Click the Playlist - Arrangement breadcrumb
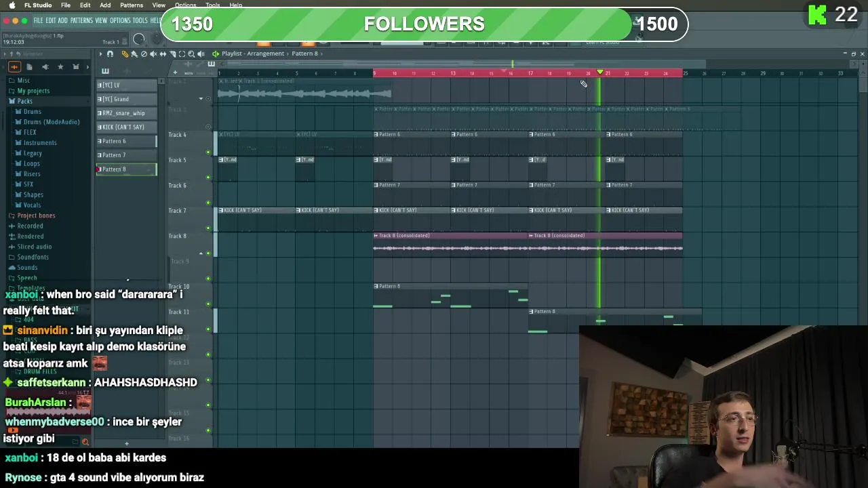The height and width of the screenshot is (488, 868). (253, 54)
